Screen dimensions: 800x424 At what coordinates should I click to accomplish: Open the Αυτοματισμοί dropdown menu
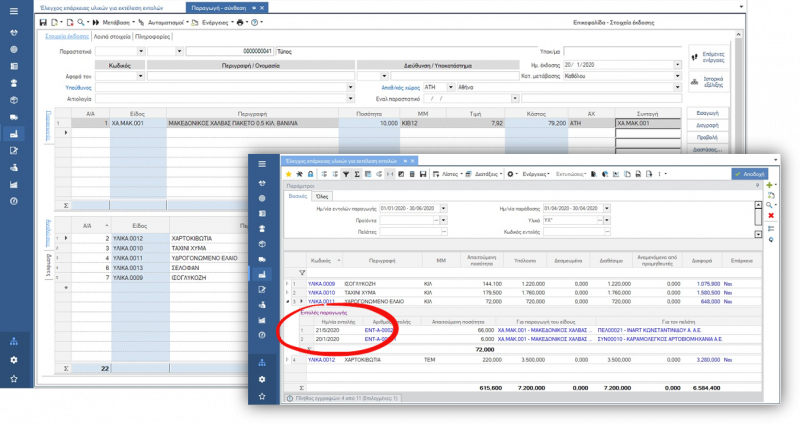click(168, 22)
